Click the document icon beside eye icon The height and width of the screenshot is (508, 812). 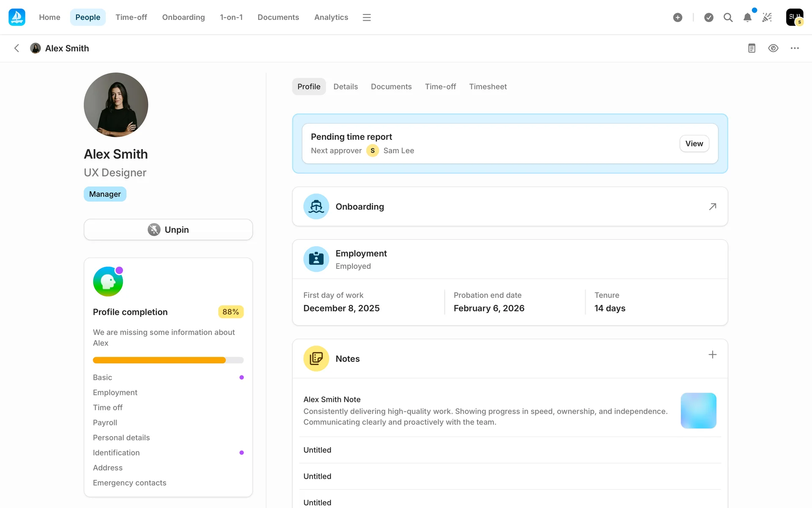pyautogui.click(x=752, y=48)
